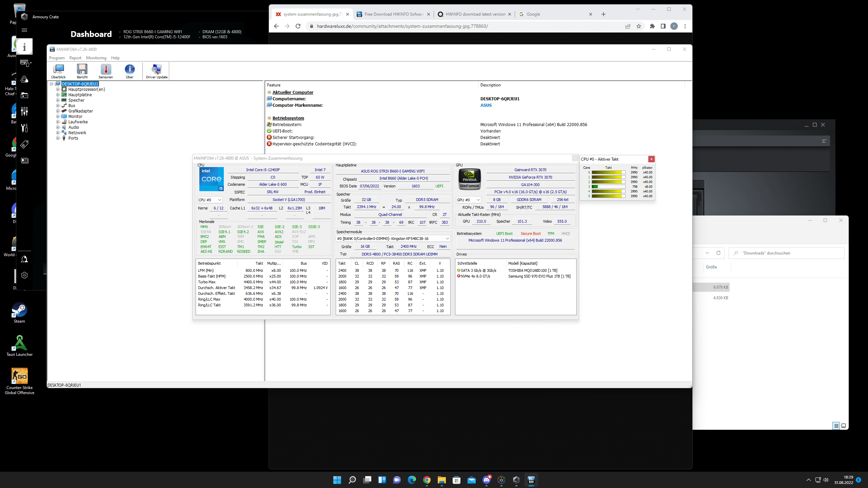Open the Sensoren thermometer tool
The width and height of the screenshot is (868, 488).
[x=106, y=71]
